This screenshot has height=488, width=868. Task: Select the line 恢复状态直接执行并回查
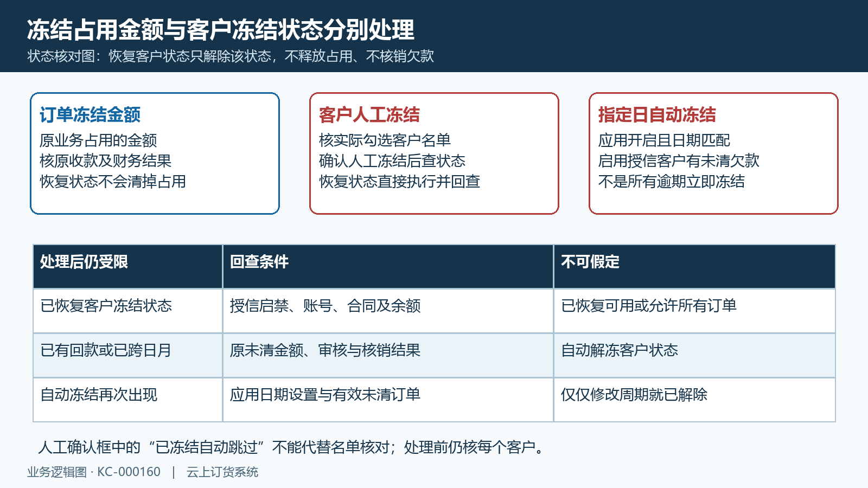pos(400,182)
